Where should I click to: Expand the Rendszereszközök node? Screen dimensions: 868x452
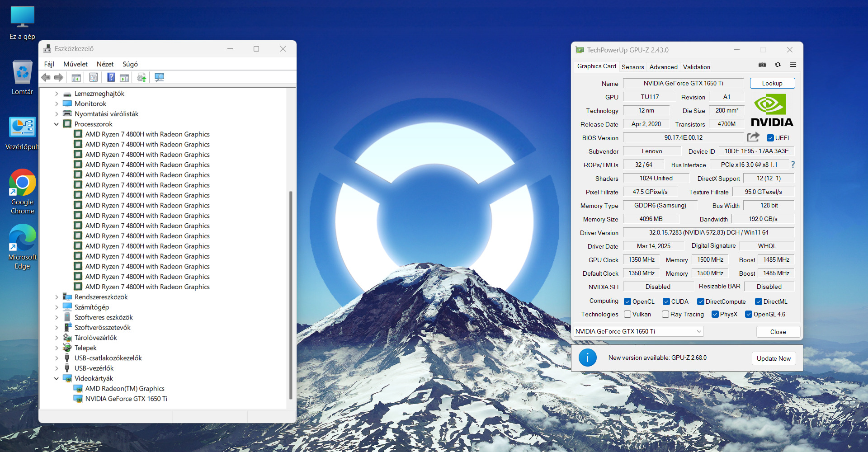click(x=57, y=297)
